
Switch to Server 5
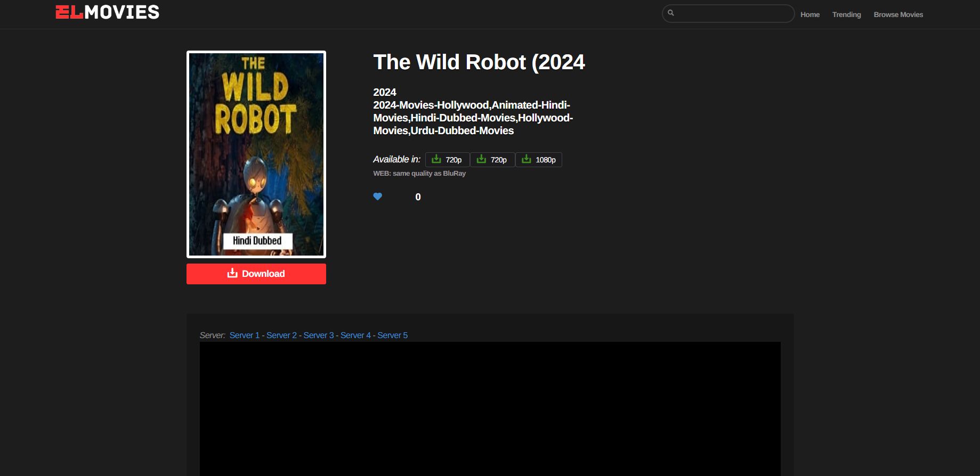click(x=393, y=335)
